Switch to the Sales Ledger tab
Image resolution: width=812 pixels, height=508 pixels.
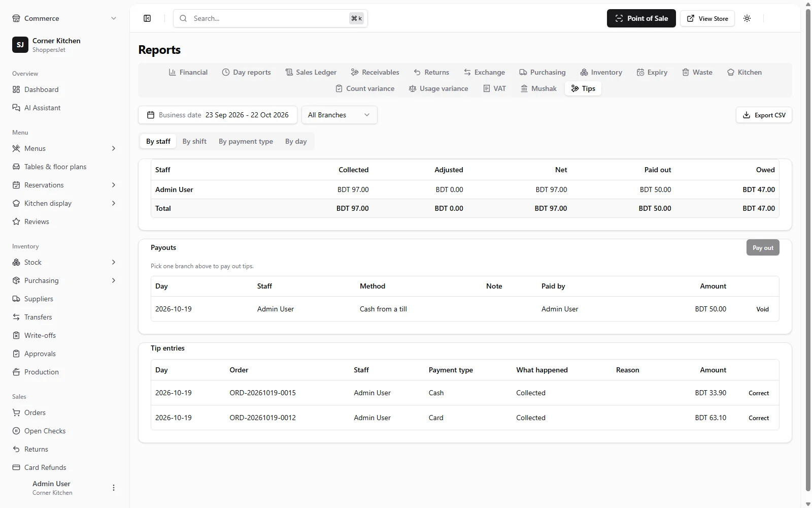point(311,72)
